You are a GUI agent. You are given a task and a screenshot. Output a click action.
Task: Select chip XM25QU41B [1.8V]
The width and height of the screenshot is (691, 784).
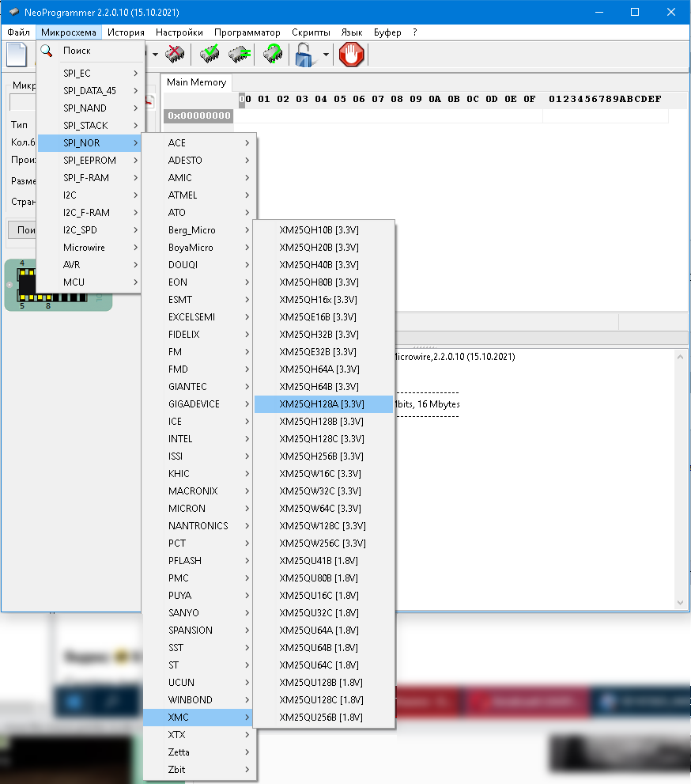tap(324, 561)
